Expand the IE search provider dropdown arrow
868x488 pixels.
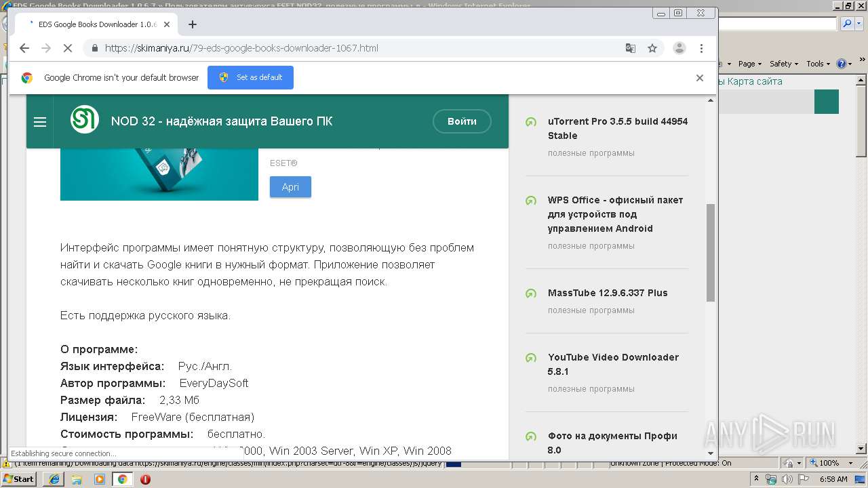pyautogui.click(x=859, y=24)
